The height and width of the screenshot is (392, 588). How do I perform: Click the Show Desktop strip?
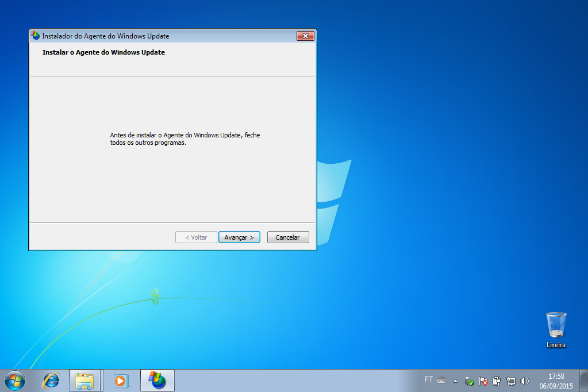584,381
